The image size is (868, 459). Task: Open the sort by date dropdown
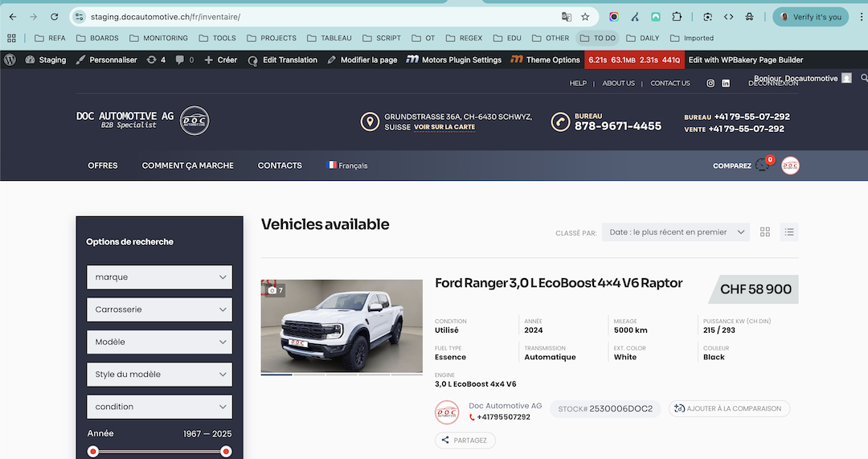pos(676,232)
